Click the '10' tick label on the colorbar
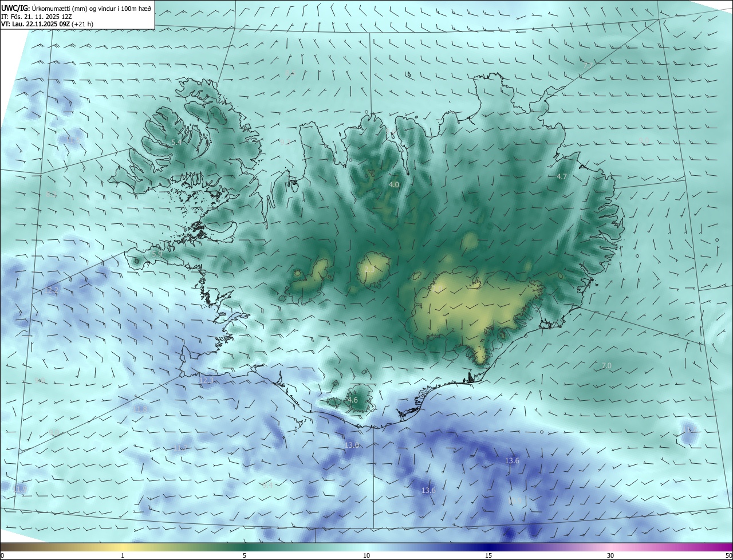This screenshot has height=560, width=733. coord(366,555)
